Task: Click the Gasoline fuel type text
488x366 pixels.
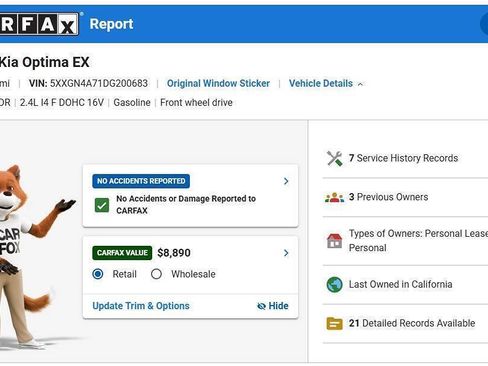Action: pyautogui.click(x=132, y=103)
